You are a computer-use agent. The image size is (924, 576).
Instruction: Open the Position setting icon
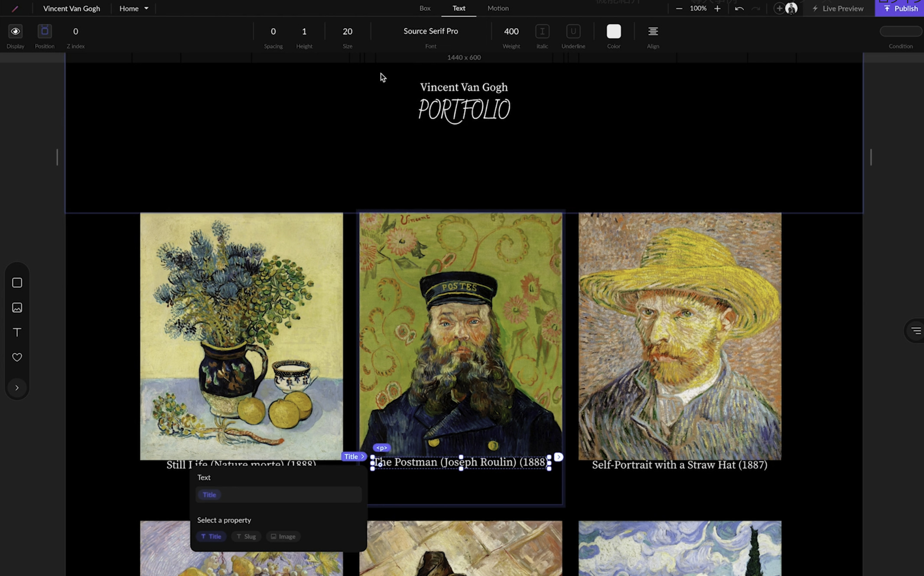[x=45, y=31]
